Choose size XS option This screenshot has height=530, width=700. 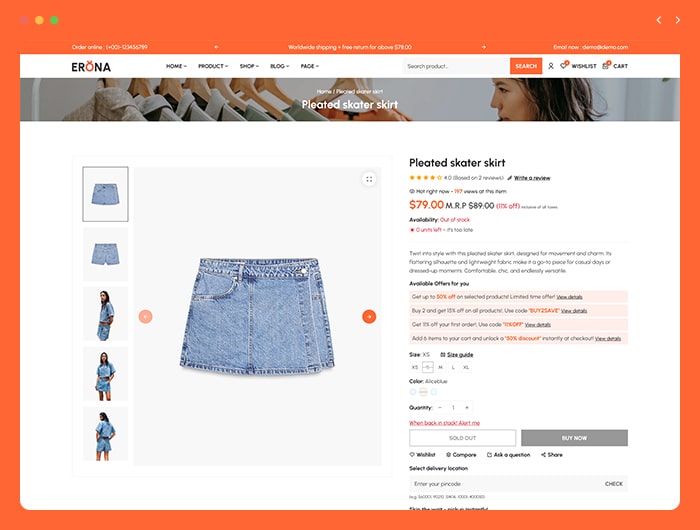coord(415,367)
